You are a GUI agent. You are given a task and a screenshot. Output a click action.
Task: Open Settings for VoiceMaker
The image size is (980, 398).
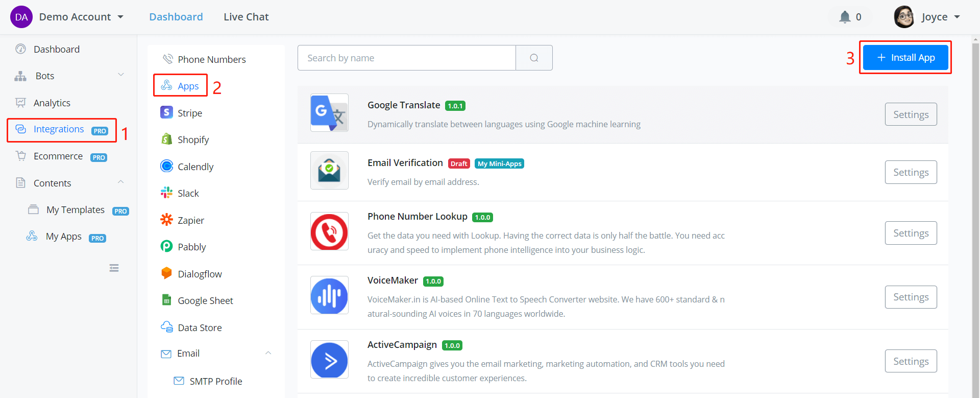(911, 297)
